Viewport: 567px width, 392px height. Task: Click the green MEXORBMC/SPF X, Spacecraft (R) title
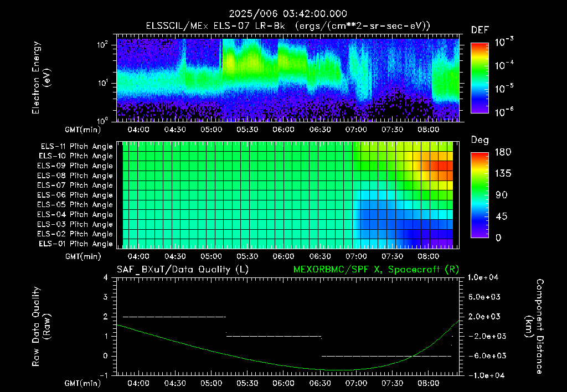(376, 270)
